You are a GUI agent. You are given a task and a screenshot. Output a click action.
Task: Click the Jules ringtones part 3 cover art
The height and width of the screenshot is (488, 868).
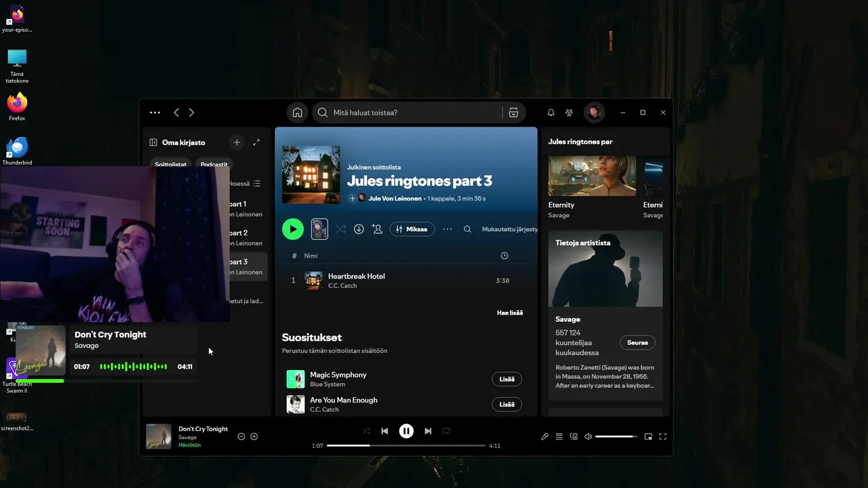click(x=311, y=175)
